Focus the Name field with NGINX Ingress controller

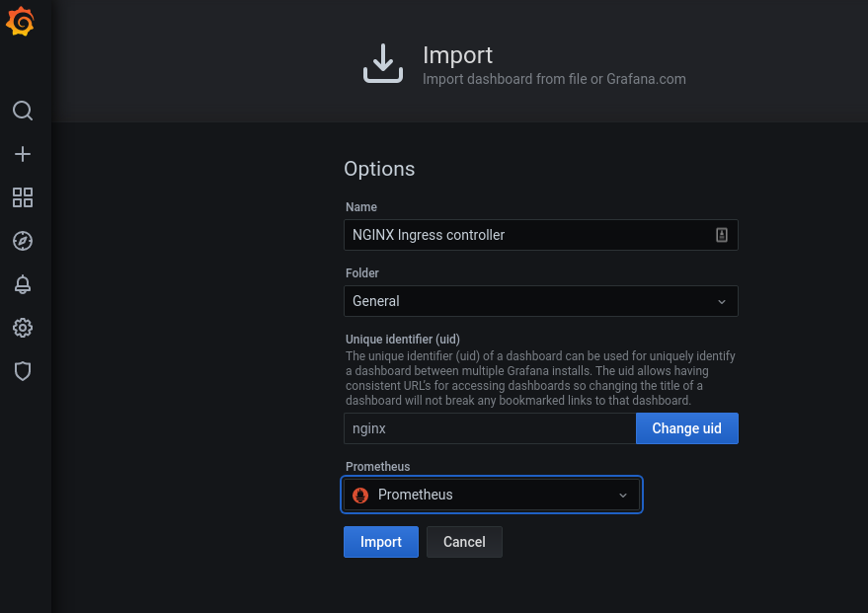coord(541,235)
